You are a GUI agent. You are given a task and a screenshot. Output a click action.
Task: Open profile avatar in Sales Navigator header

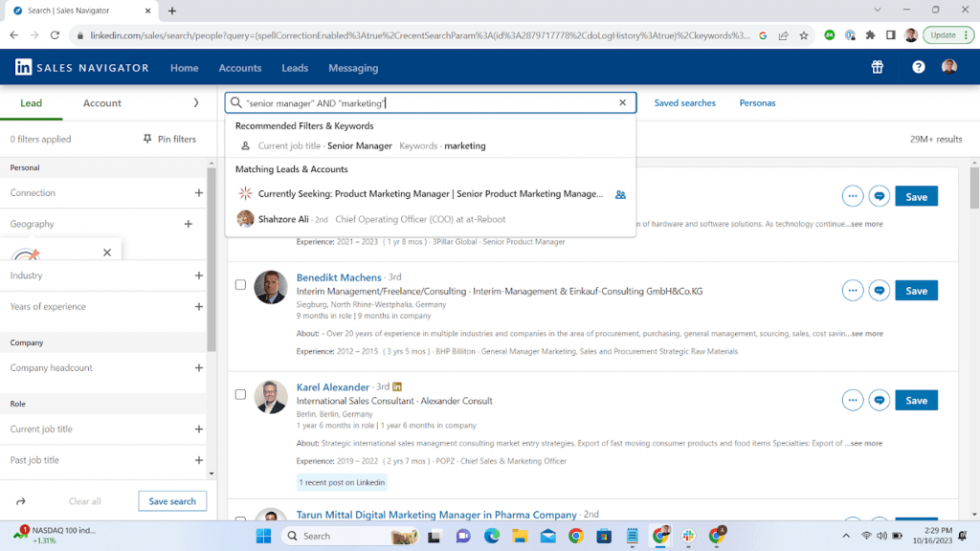point(948,67)
